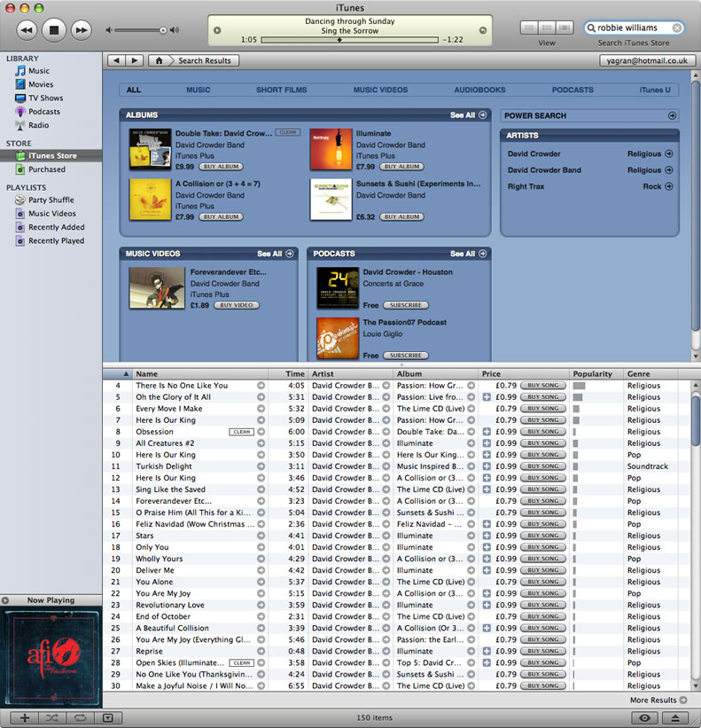Seek within the song progress bar
Image resolution: width=701 pixels, height=728 pixels.
tap(349, 40)
